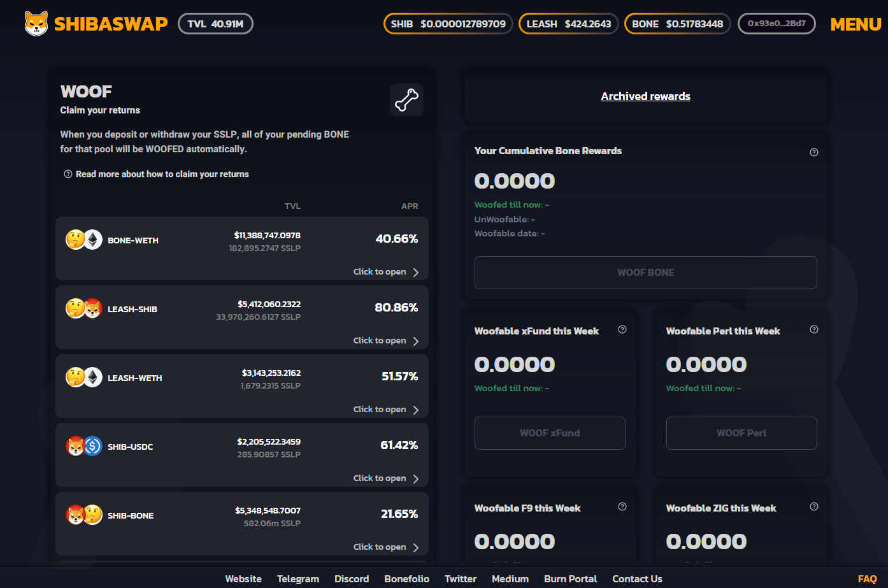The width and height of the screenshot is (888, 588).
Task: Click help icon beside Cumulative Bone Rewards
Action: (814, 152)
